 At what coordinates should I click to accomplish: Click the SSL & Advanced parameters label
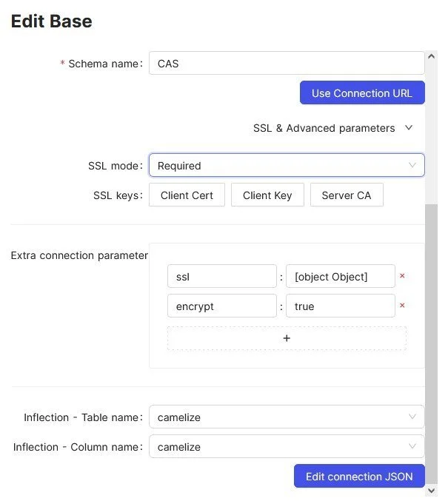click(324, 128)
